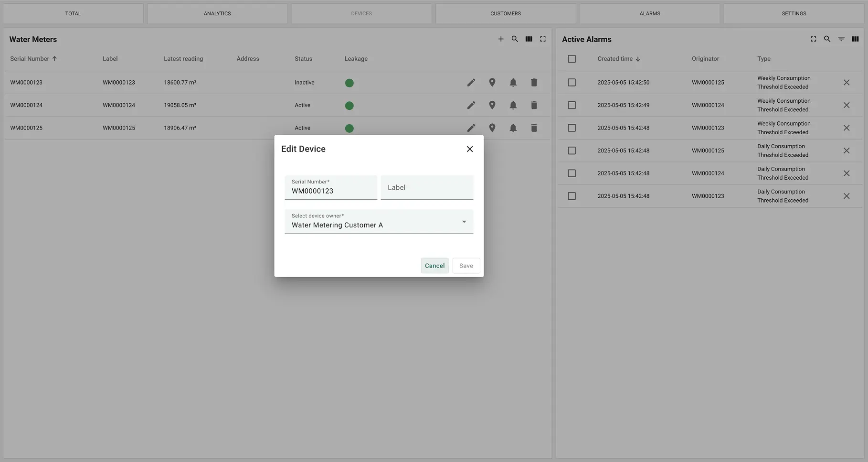Open the Customers tab
This screenshot has width=868, height=462.
point(505,13)
